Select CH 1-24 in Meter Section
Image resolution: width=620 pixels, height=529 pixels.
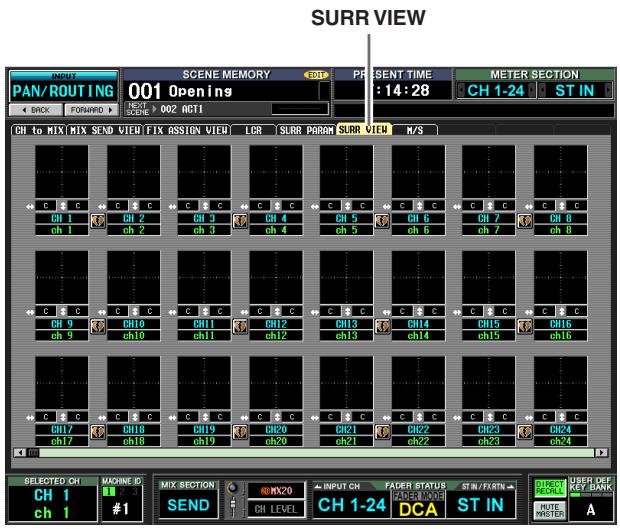(496, 91)
